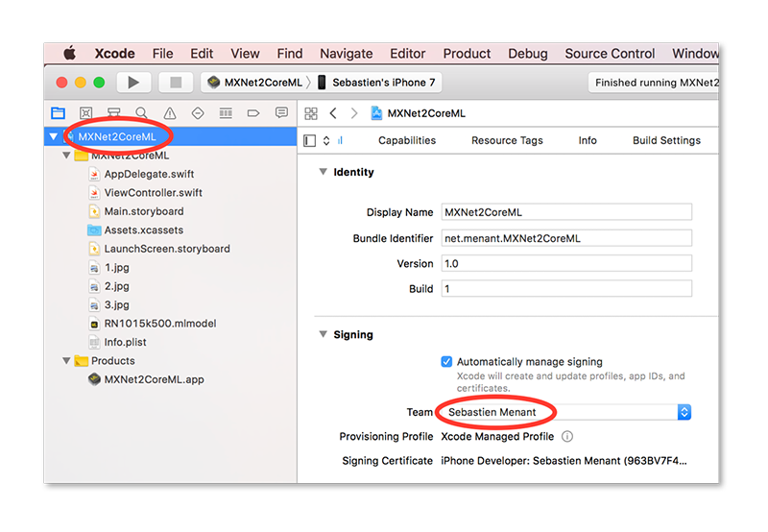Select the 2.jpg image file

point(116,286)
